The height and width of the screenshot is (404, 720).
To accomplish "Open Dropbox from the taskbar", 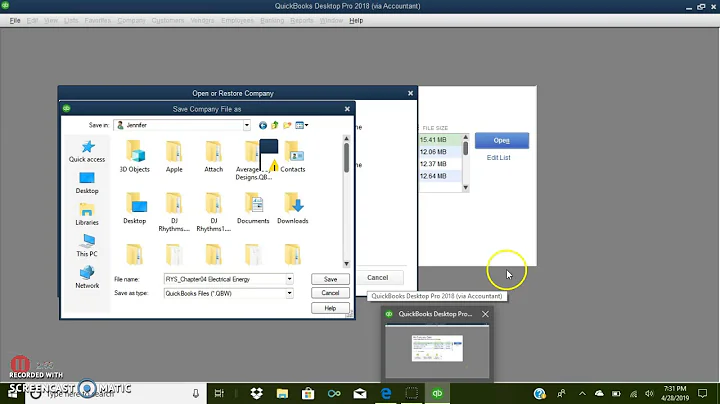I will coord(256,393).
